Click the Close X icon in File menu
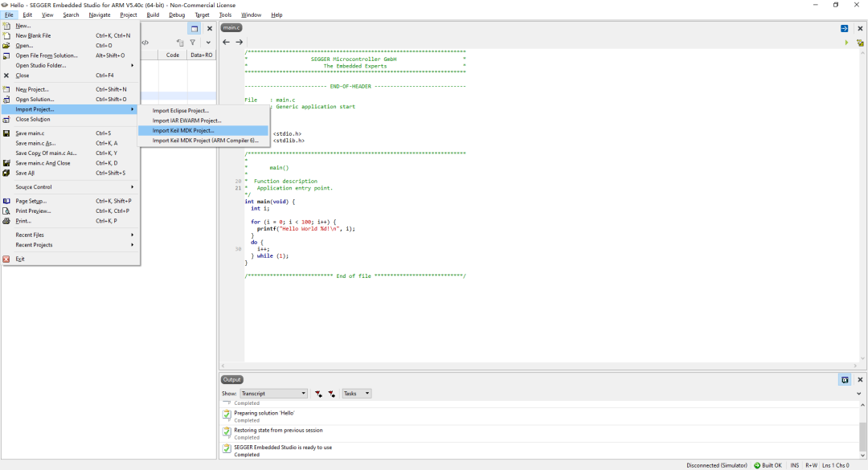 coord(6,76)
